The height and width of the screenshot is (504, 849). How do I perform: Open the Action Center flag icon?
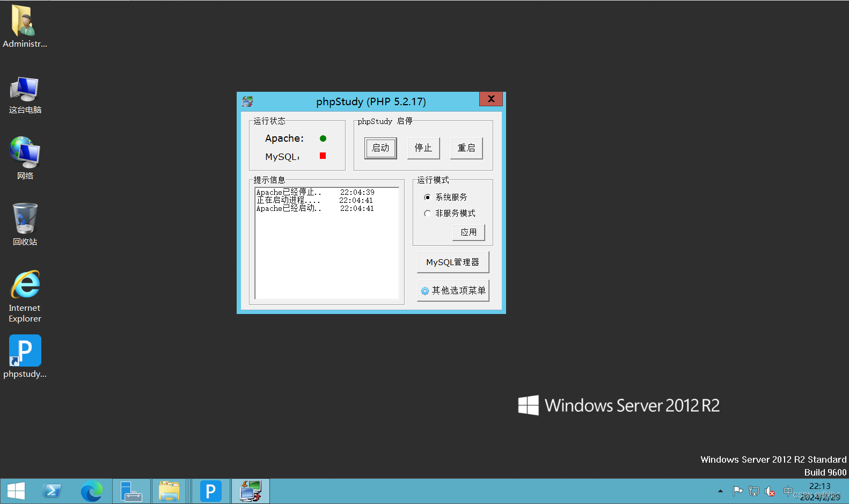point(738,491)
